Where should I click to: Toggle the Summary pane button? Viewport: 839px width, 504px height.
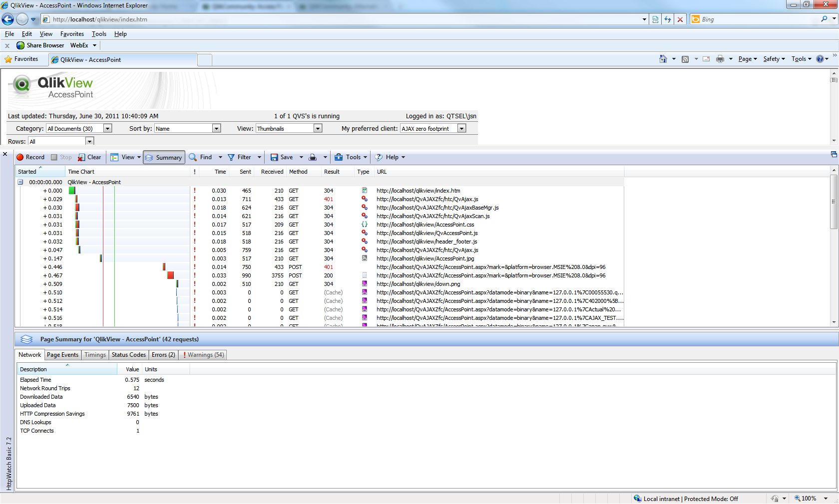pos(164,158)
